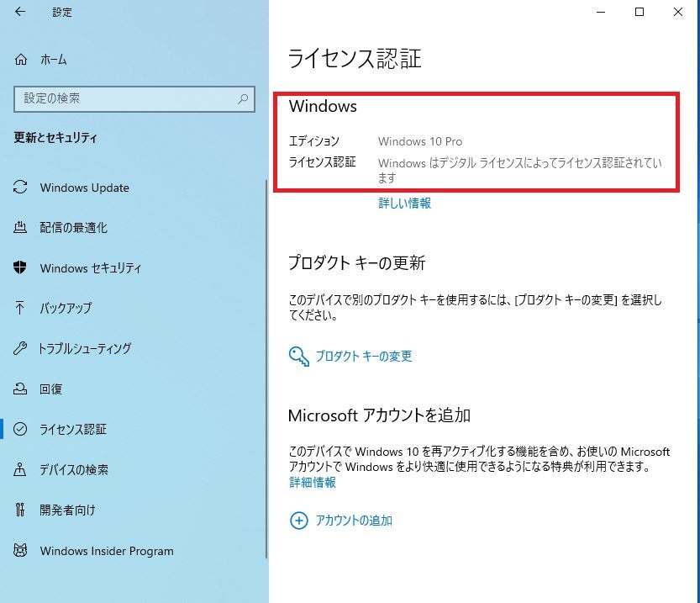Click the Microsoft アカウントを追加 heading
700x603 pixels.
click(380, 415)
